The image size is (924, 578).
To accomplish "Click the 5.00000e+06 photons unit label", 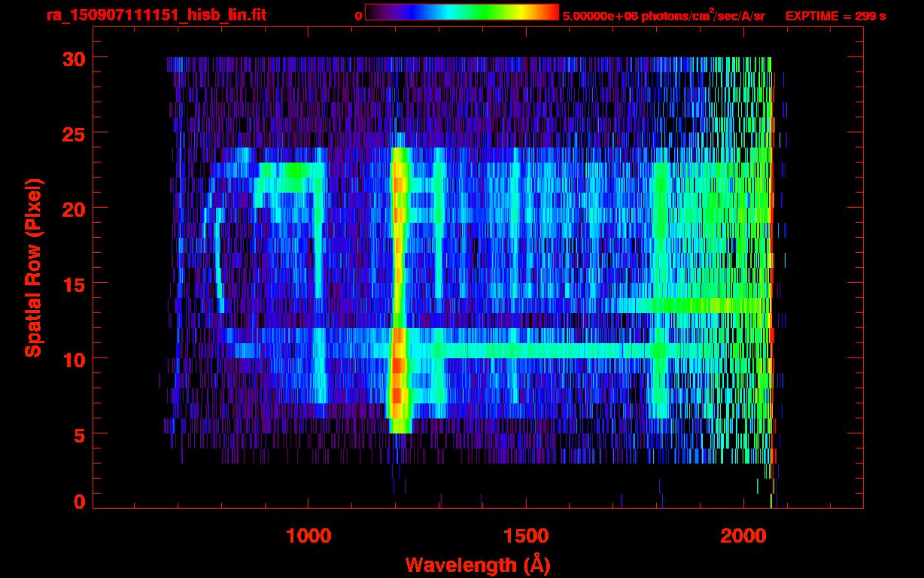I will [x=664, y=15].
